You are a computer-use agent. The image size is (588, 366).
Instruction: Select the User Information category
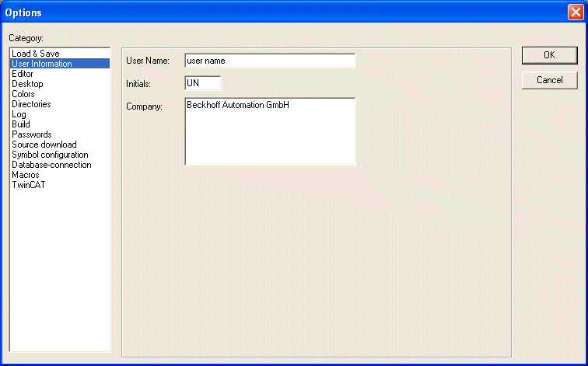(x=60, y=64)
